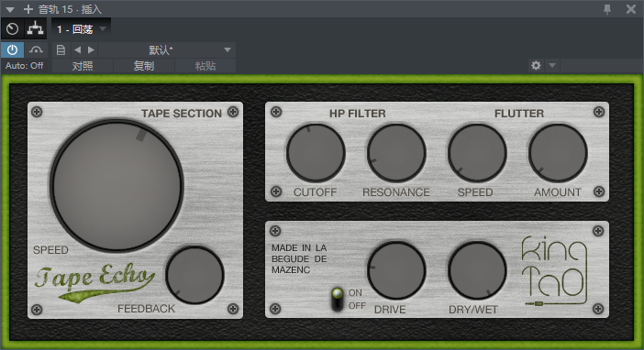Open the gear settings icon
This screenshot has width=644, height=350.
536,65
